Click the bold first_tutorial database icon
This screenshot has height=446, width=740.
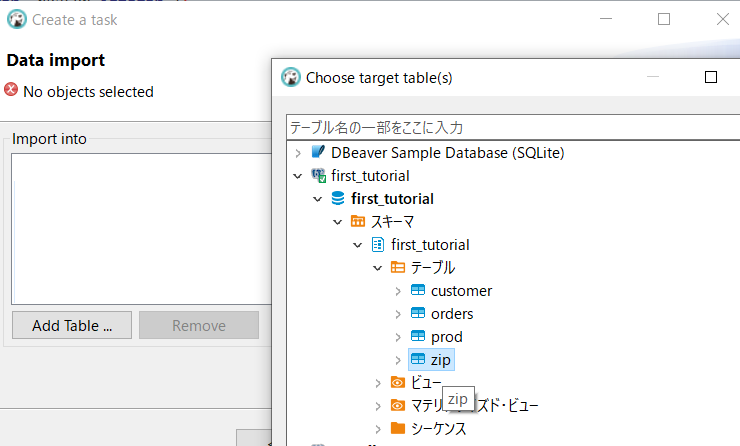coord(338,198)
